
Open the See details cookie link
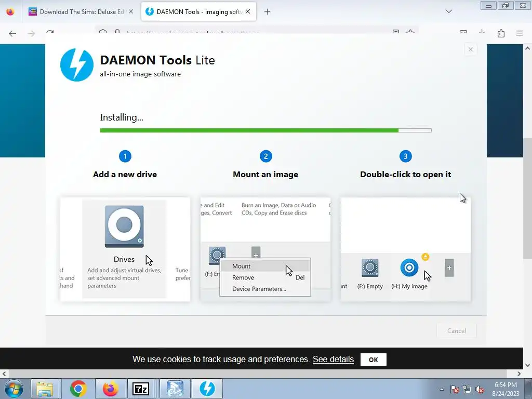[333, 360]
